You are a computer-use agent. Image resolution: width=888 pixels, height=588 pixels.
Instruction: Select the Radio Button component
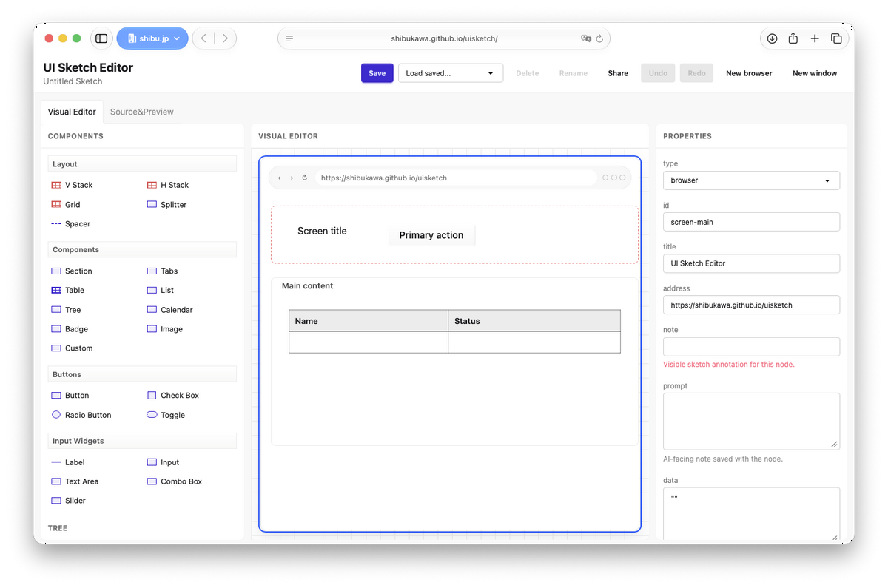[x=81, y=415]
